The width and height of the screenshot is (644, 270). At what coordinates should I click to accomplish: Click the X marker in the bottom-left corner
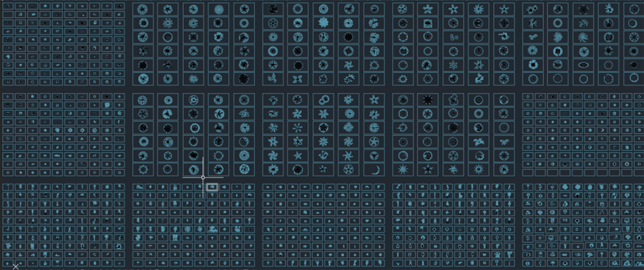point(16,266)
